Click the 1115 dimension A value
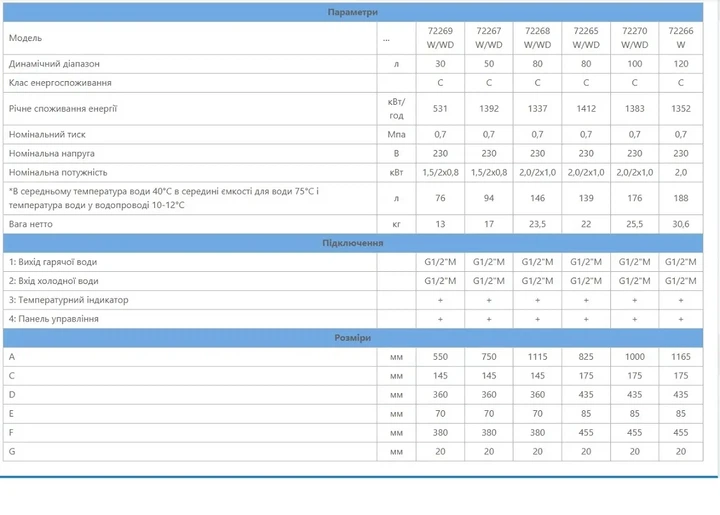 [537, 357]
